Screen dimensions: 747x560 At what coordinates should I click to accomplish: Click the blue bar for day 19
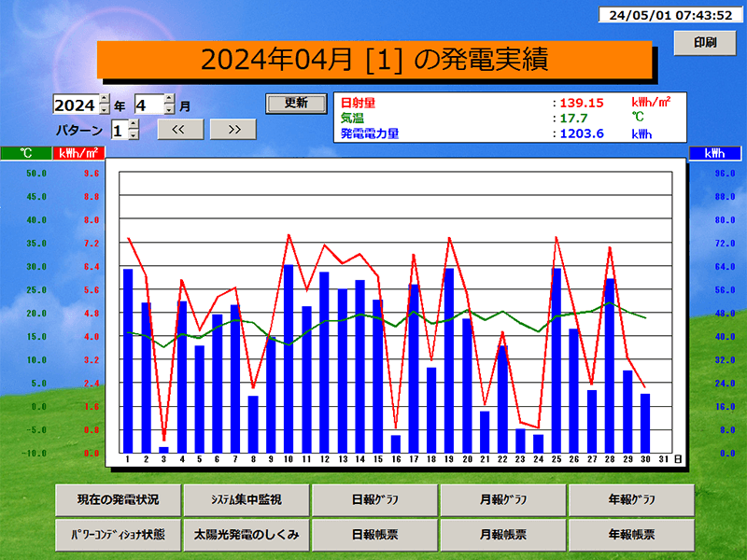[449, 361]
